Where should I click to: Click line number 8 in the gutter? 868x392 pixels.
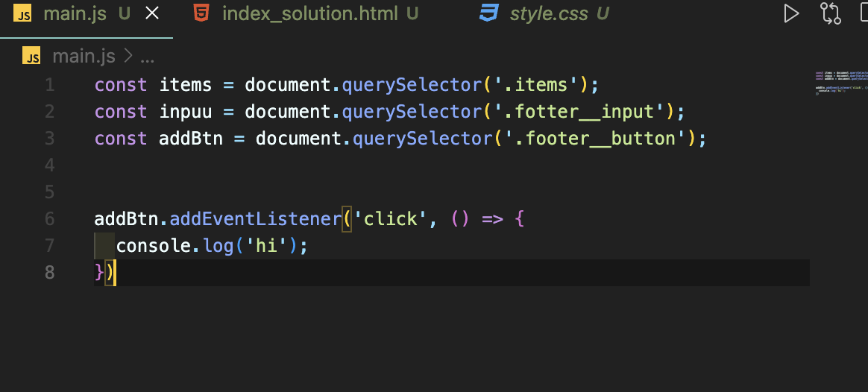(50, 273)
